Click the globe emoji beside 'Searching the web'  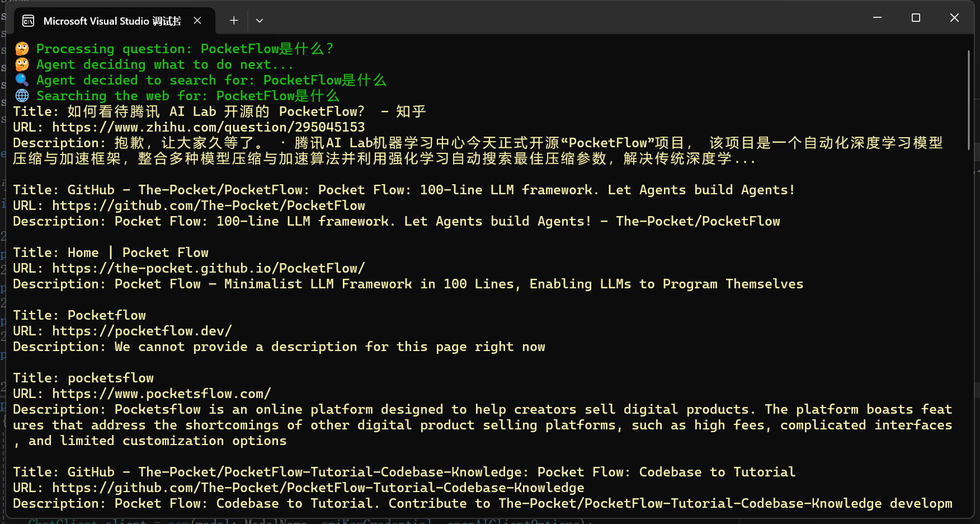(22, 96)
